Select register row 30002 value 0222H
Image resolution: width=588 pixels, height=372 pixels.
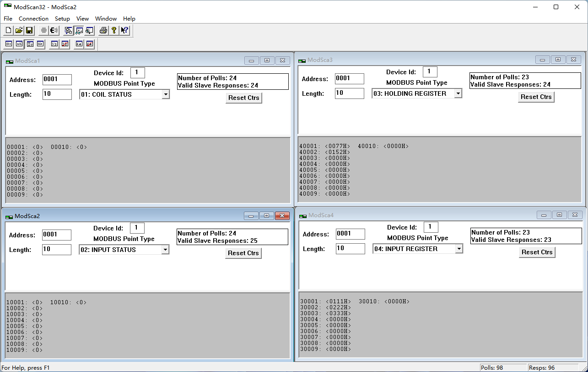pos(326,307)
